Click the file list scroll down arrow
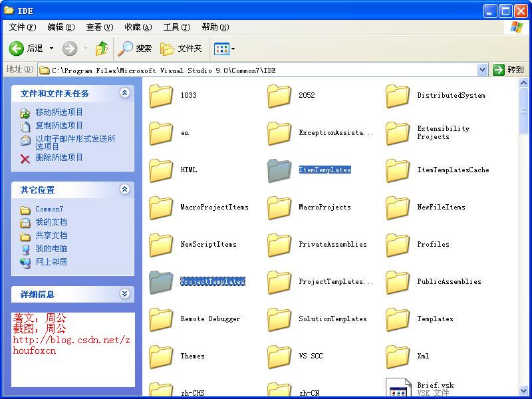 523,391
